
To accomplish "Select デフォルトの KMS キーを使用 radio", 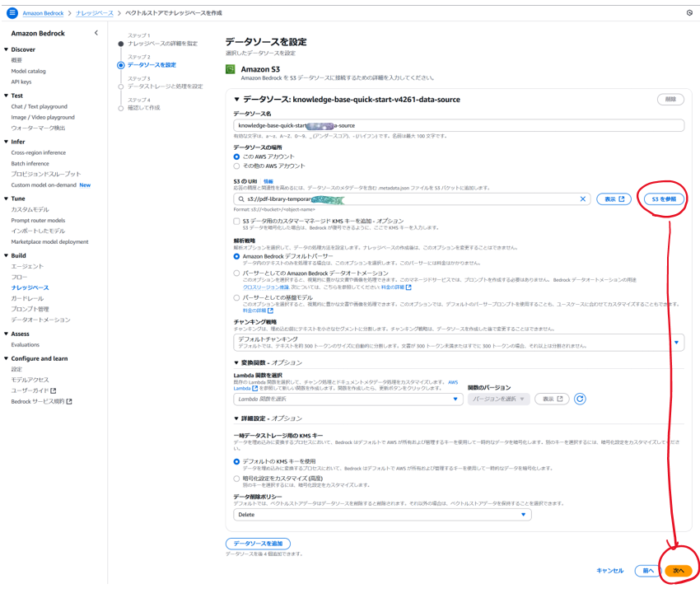I will click(236, 461).
